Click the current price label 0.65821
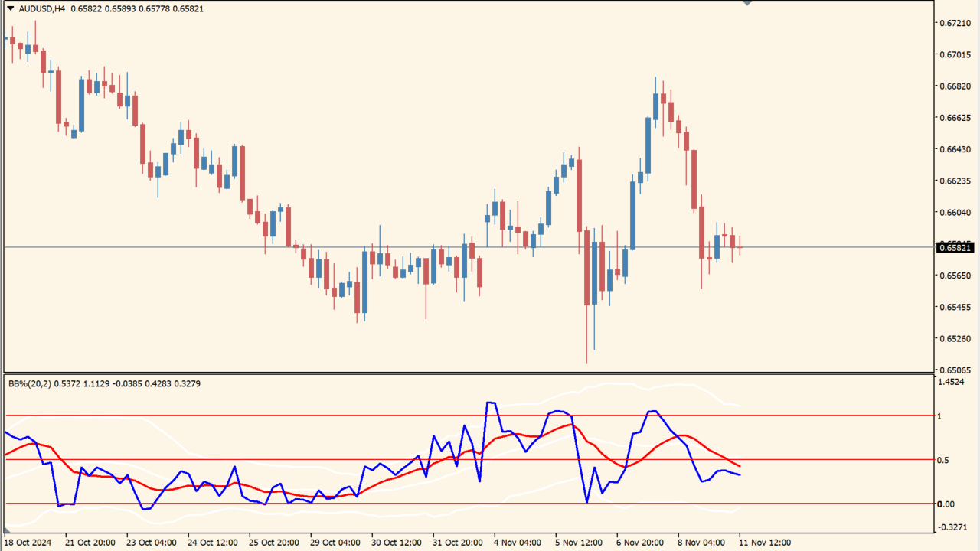 (955, 247)
